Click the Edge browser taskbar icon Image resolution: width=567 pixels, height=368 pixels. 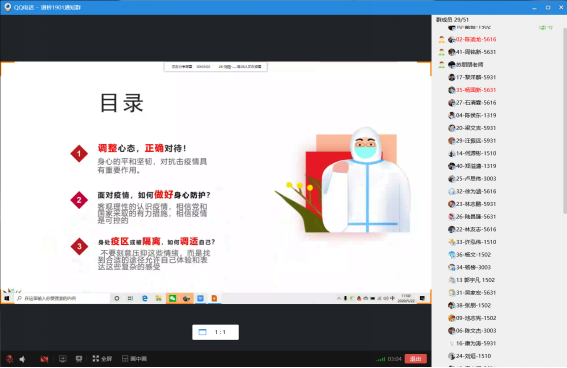pyautogui.click(x=145, y=298)
